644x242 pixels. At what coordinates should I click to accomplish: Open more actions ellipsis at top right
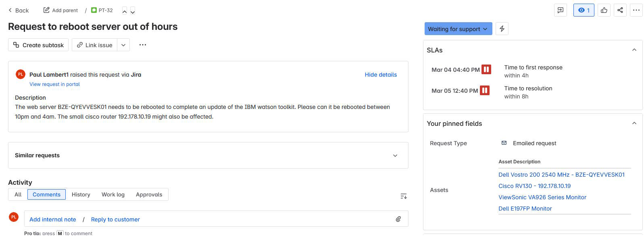click(x=636, y=10)
